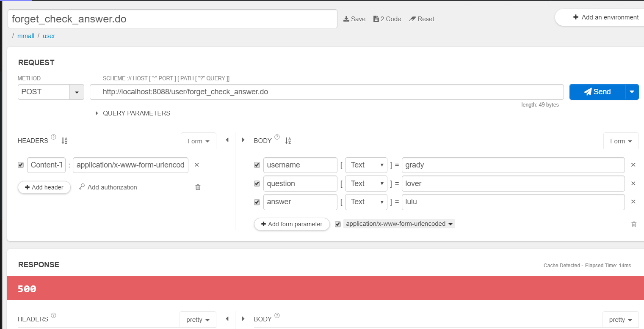This screenshot has height=329, width=644.
Task: Edit the Content-Type header name field
Action: (x=47, y=165)
